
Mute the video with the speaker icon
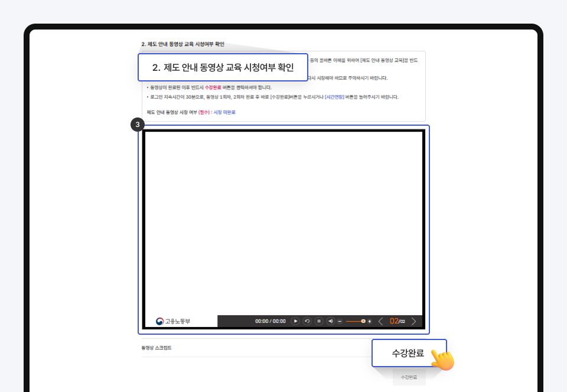click(331, 321)
